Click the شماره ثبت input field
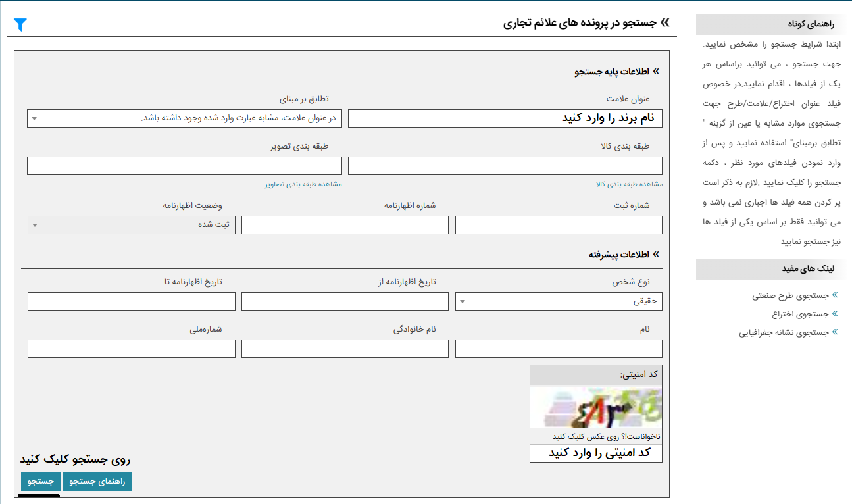The width and height of the screenshot is (852, 504). (x=559, y=225)
